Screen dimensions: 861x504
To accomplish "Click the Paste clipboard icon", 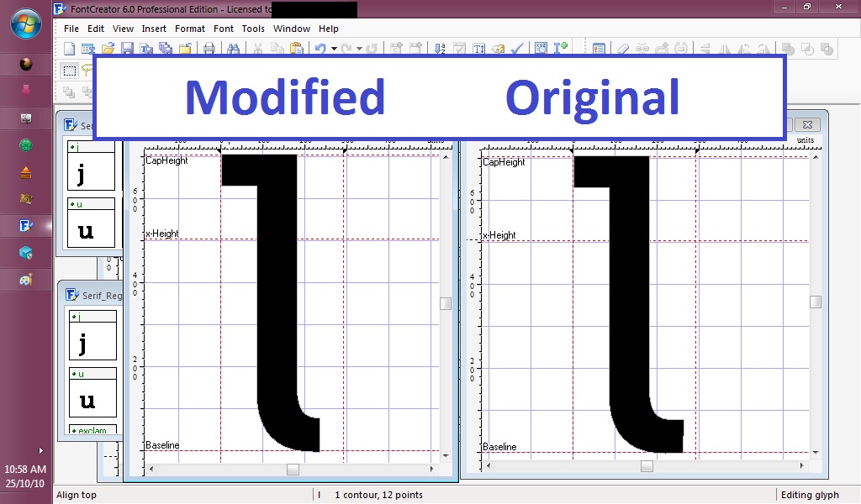I will point(297,49).
